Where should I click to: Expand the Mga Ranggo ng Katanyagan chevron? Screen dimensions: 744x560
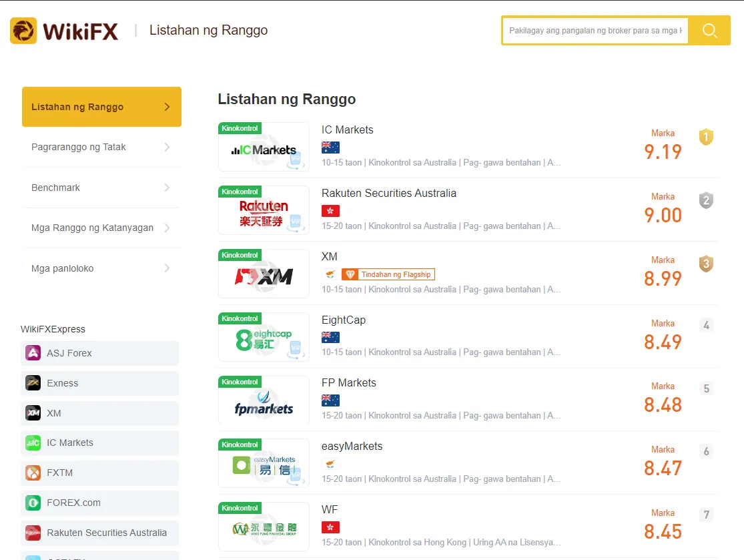[x=167, y=228]
